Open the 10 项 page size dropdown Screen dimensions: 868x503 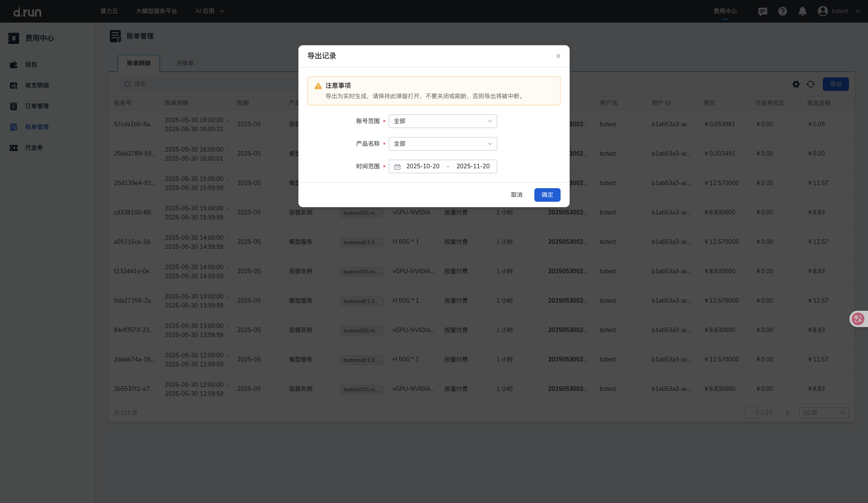[x=824, y=413]
